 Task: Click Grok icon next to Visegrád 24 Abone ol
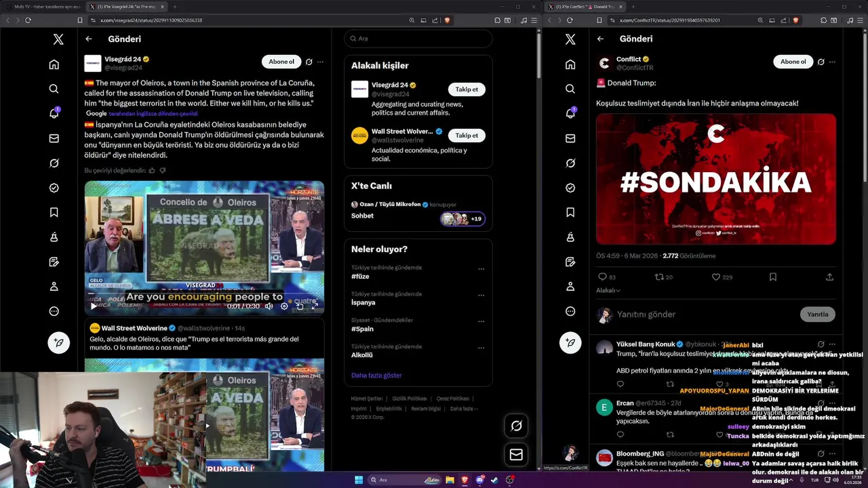pos(309,62)
